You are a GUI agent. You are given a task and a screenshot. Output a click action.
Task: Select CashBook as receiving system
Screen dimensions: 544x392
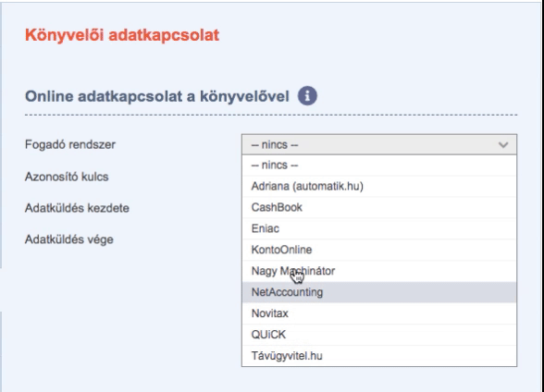(x=379, y=208)
